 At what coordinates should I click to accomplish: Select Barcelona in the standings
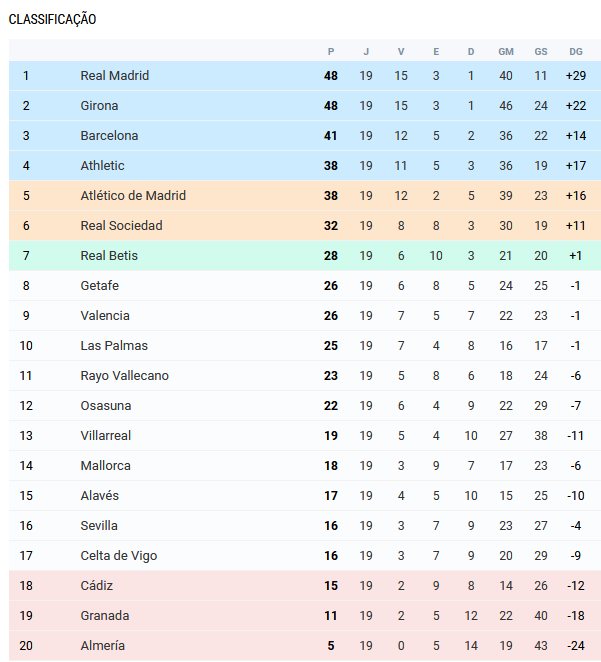point(109,136)
